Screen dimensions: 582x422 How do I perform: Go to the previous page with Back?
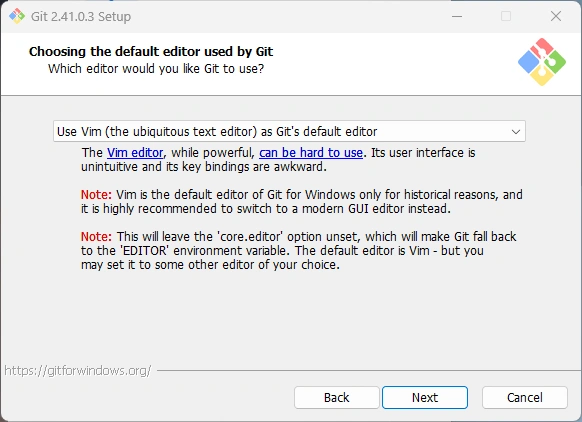(x=337, y=398)
